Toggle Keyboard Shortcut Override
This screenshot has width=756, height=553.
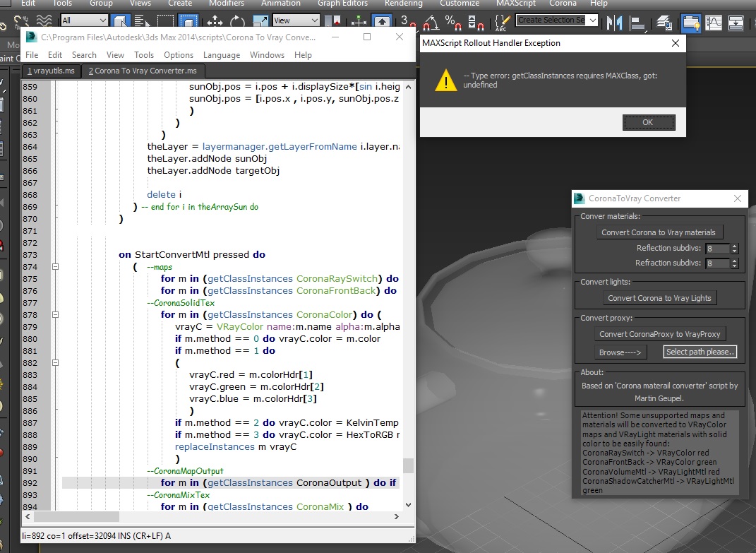pyautogui.click(x=382, y=20)
